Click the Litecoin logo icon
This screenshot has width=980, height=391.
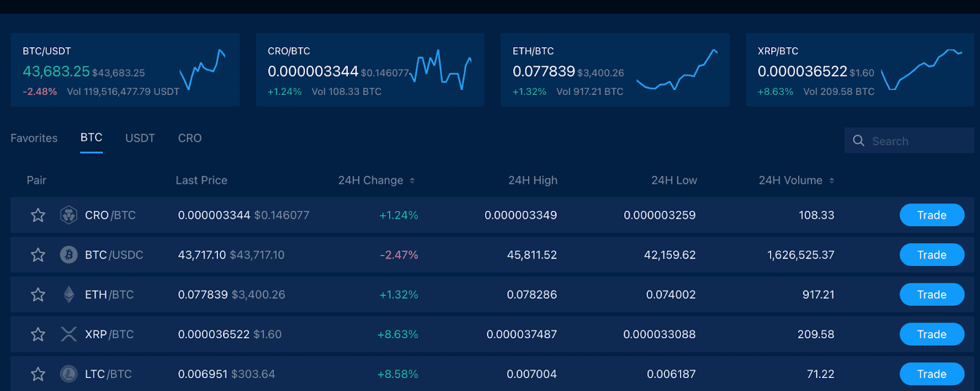tap(69, 374)
